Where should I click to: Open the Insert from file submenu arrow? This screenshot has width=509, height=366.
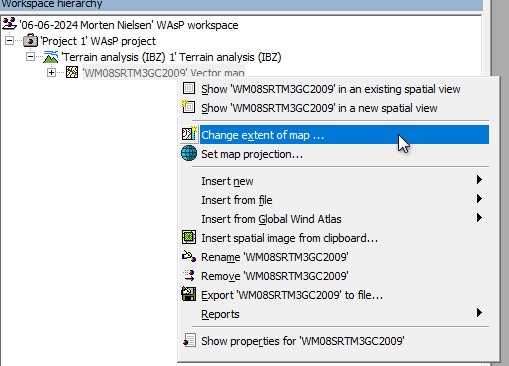[479, 199]
